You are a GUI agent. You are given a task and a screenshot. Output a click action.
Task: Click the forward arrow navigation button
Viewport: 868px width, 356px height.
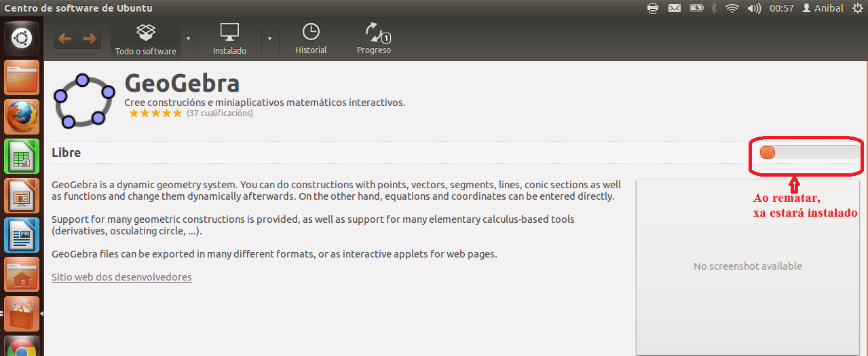pos(89,39)
